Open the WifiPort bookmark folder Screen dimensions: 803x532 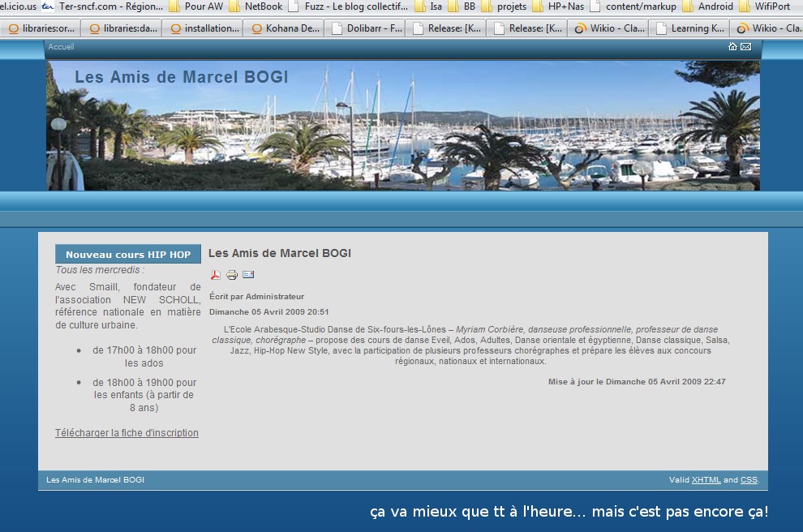765,6
